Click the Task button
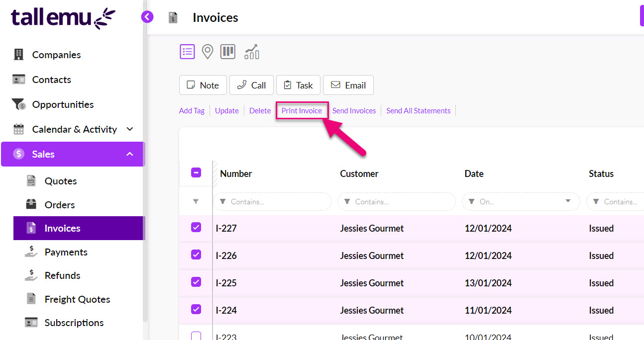The height and width of the screenshot is (340, 644). (298, 85)
